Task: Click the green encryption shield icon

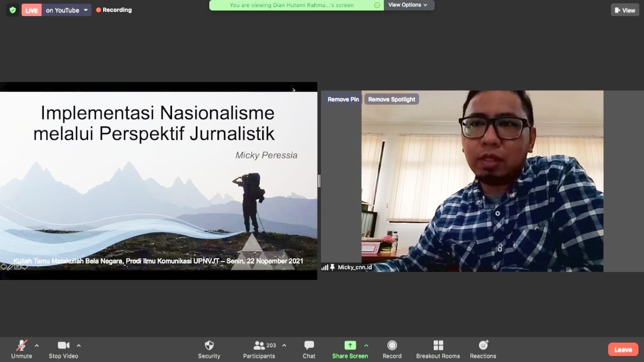Action: pos(13,10)
